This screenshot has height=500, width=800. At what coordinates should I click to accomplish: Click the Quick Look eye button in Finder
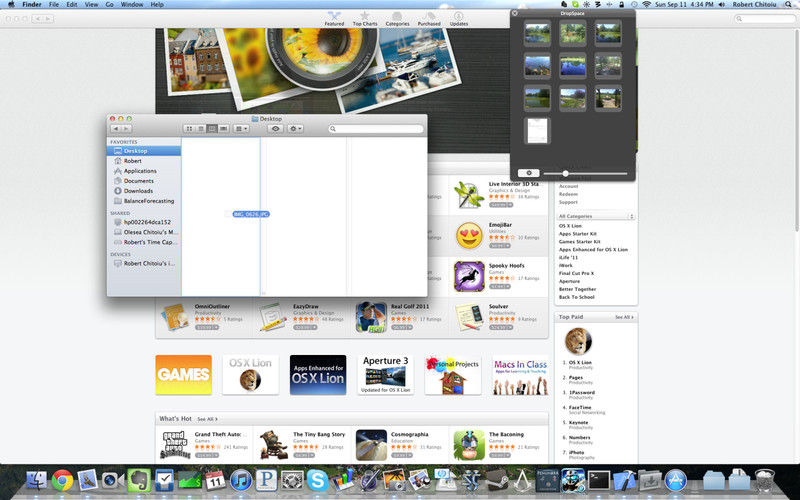(x=276, y=129)
